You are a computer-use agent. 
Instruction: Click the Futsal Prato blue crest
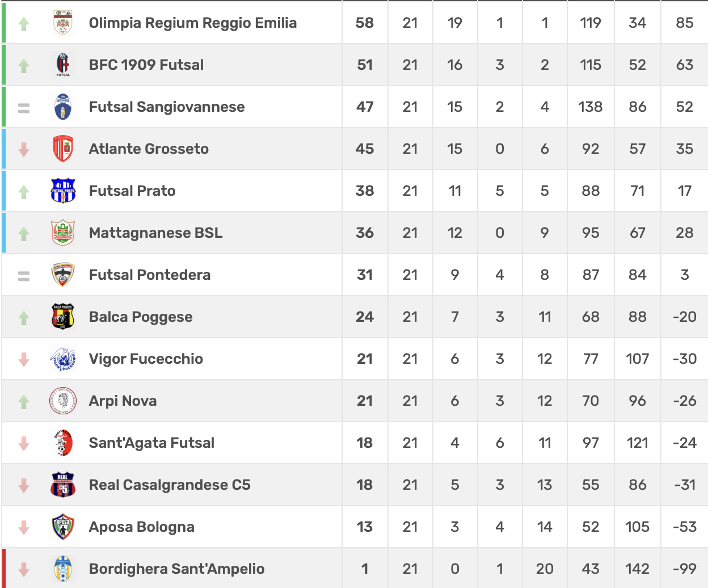(x=63, y=191)
